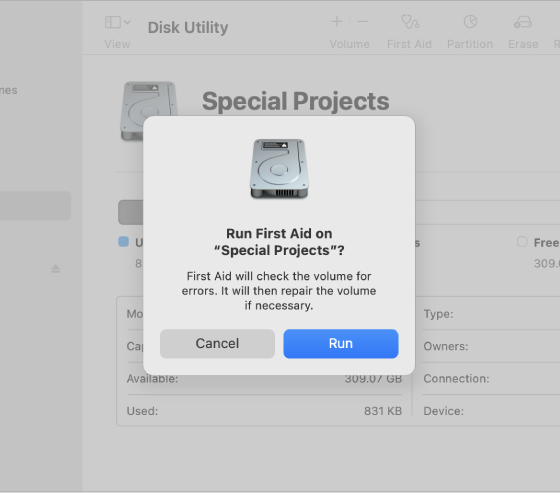The height and width of the screenshot is (496, 560).
Task: Click Run to start First Aid
Action: coord(341,344)
